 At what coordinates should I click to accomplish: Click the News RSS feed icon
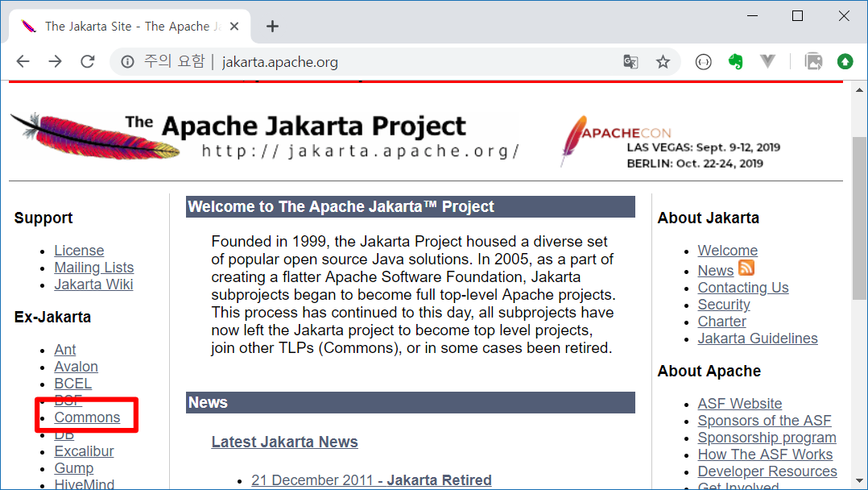tap(746, 268)
